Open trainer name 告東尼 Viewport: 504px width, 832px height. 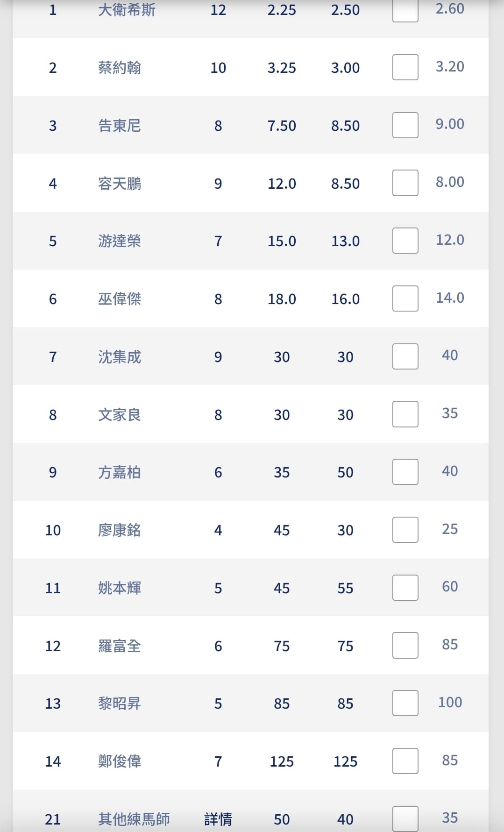(x=120, y=126)
